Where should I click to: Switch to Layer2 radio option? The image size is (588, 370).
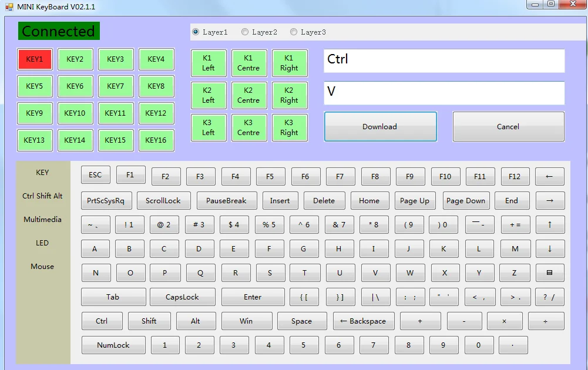pyautogui.click(x=245, y=32)
